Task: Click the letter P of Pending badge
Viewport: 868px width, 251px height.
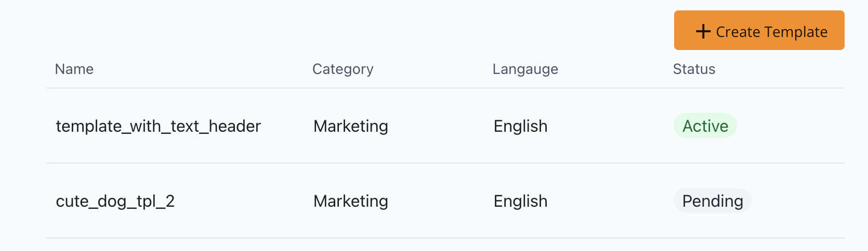Action: coord(687,200)
